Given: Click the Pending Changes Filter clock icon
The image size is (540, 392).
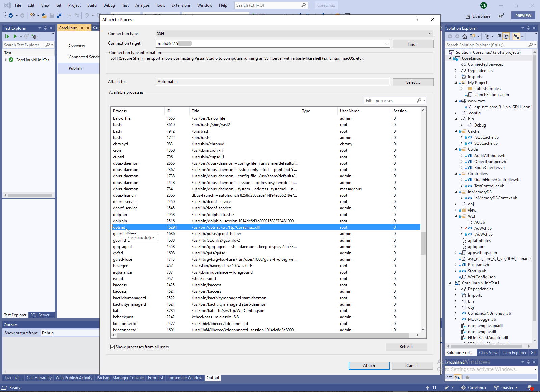Looking at the screenshot, I should pos(487,36).
